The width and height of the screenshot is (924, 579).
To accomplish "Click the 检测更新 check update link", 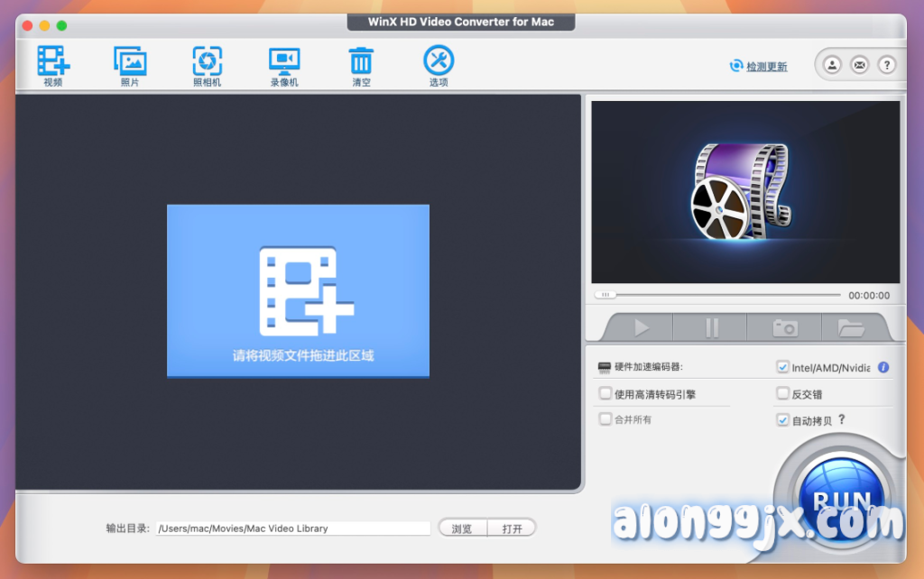I will point(765,67).
